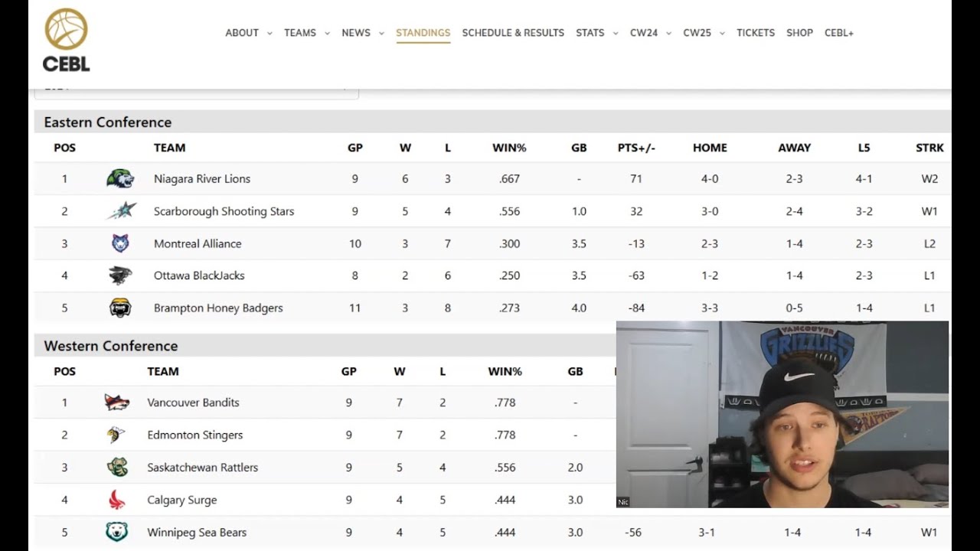
Task: Click Eastern STRK column header
Action: pos(929,148)
